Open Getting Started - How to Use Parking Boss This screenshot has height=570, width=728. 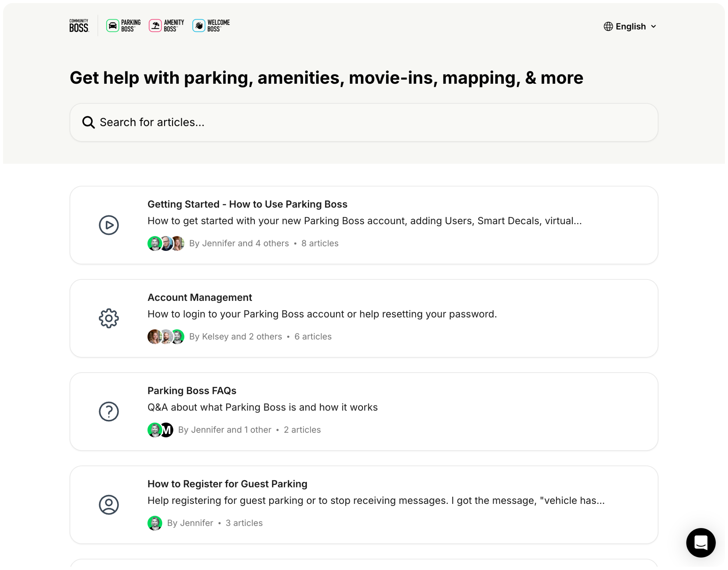coord(247,204)
